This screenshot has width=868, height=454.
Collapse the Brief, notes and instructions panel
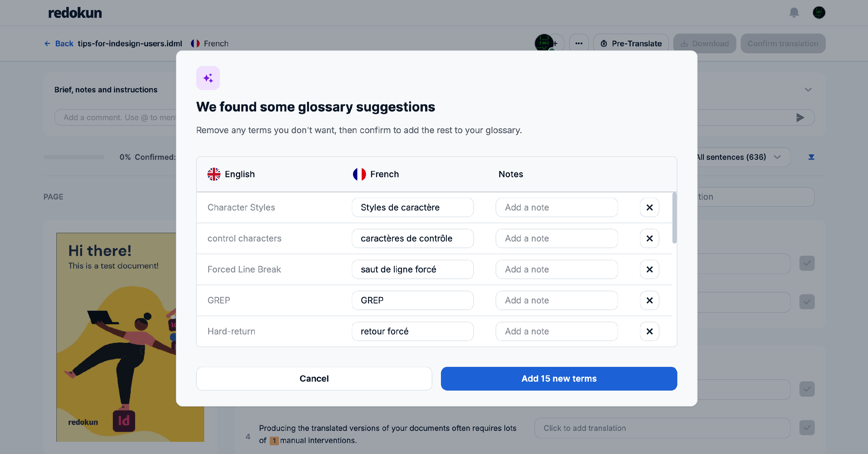(x=808, y=90)
